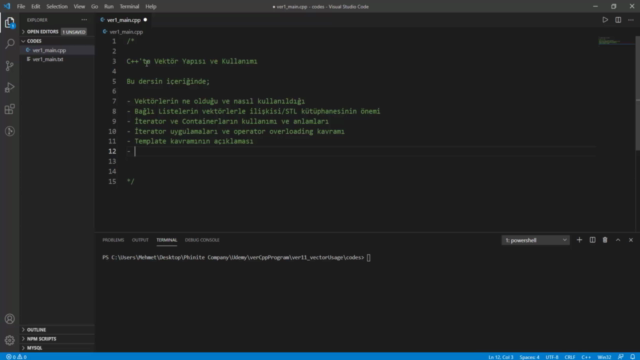Open the Search view
Screen dimensions: 640x360
pos(9,44)
